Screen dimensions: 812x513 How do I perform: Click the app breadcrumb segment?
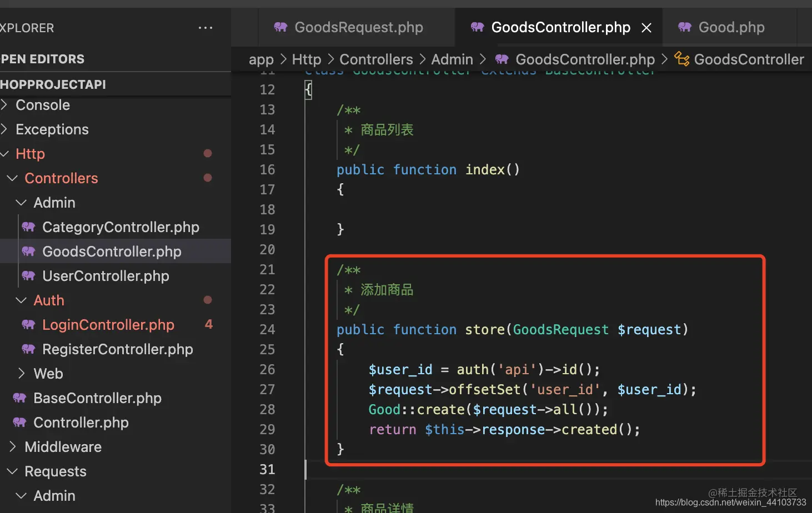click(x=261, y=59)
